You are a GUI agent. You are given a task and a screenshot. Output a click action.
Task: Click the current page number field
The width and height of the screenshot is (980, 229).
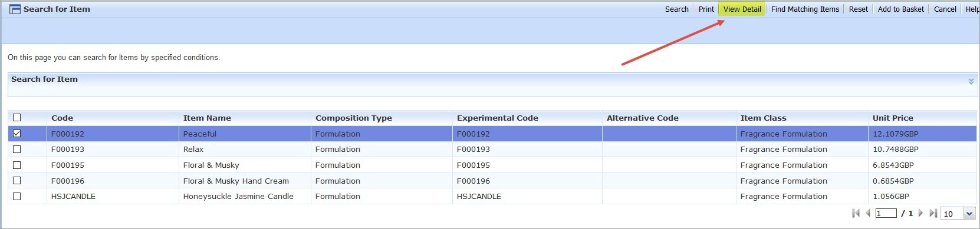pos(886,214)
